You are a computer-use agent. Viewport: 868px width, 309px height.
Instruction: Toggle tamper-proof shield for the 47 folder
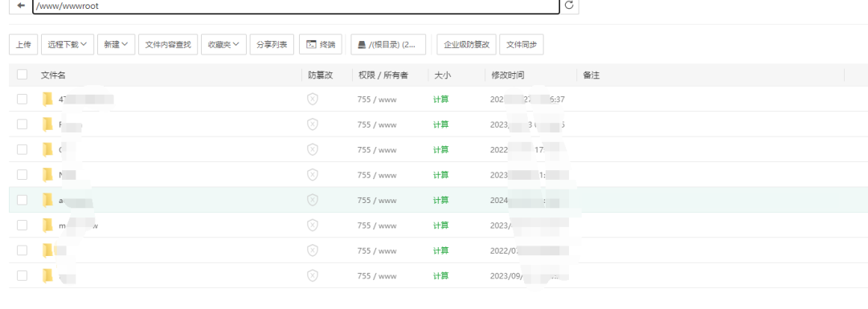click(x=313, y=99)
